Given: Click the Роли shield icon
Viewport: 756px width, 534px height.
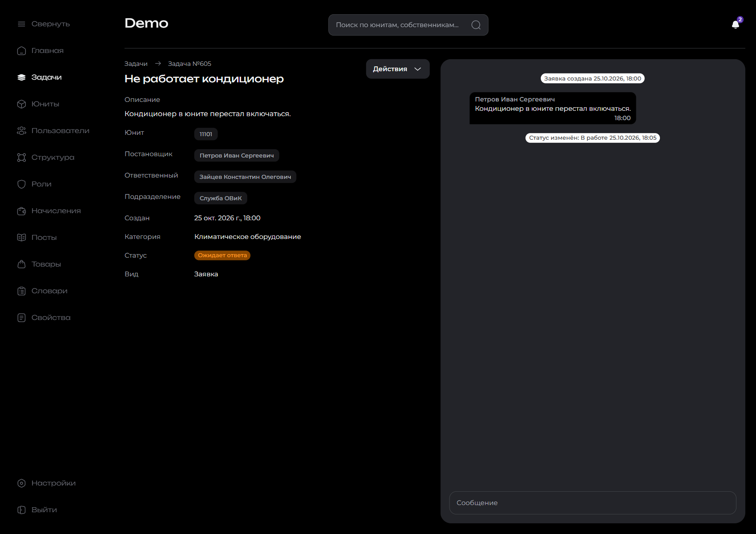Looking at the screenshot, I should [x=21, y=184].
